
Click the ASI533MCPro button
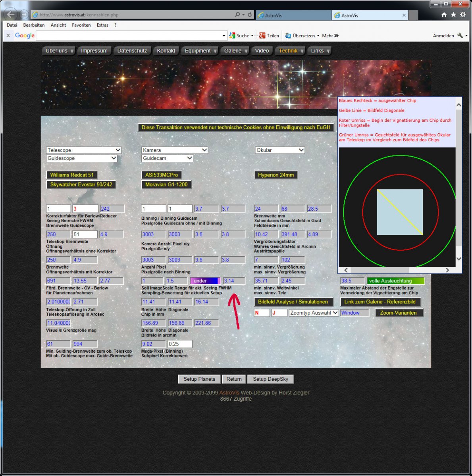pyautogui.click(x=162, y=175)
